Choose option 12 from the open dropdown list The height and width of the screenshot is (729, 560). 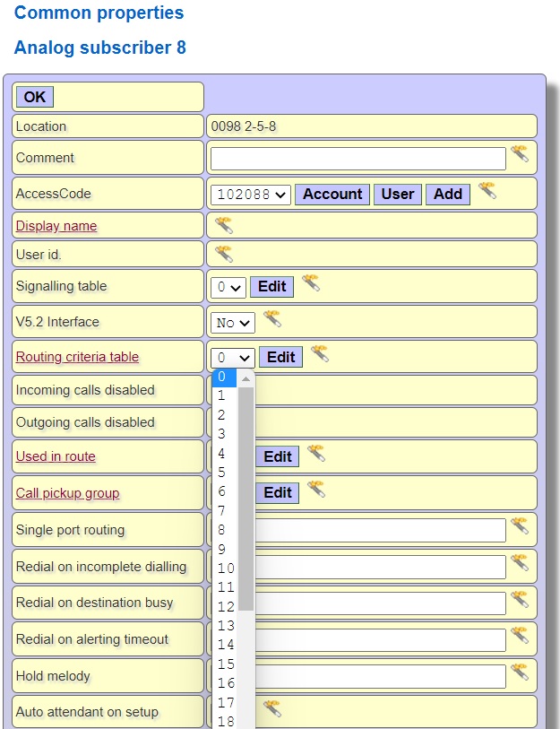(x=226, y=606)
